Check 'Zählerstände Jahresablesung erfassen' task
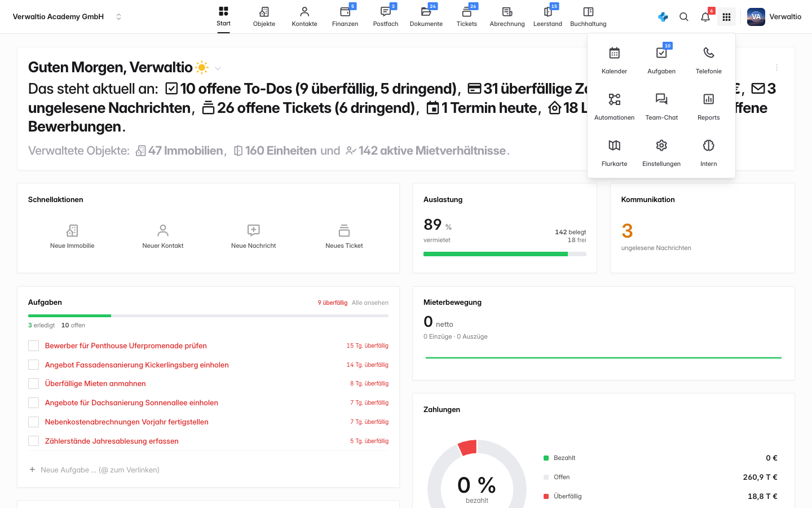 click(34, 441)
